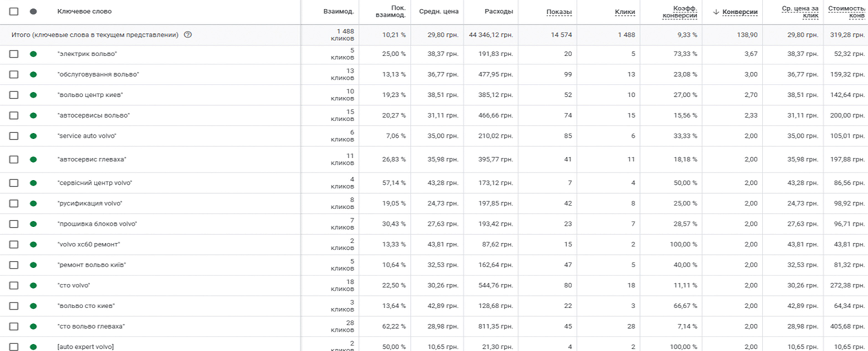Click green status dot for "электрик вольво"
This screenshot has height=351, width=868.
click(33, 54)
